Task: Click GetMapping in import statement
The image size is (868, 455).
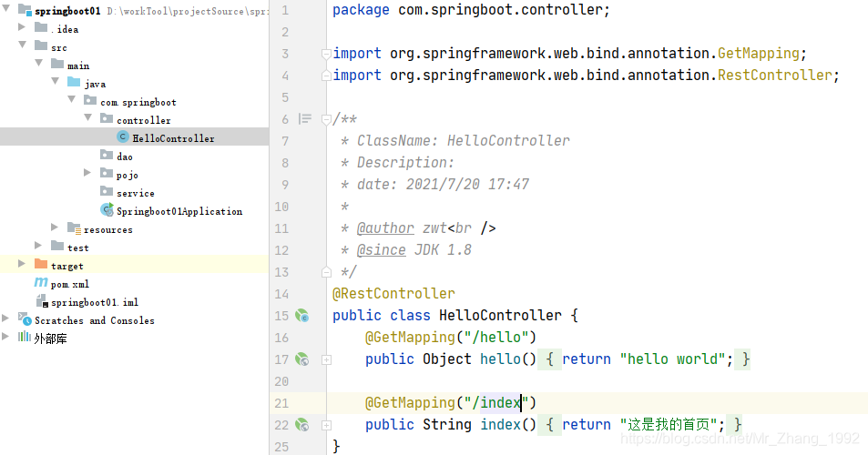Action: [x=759, y=53]
